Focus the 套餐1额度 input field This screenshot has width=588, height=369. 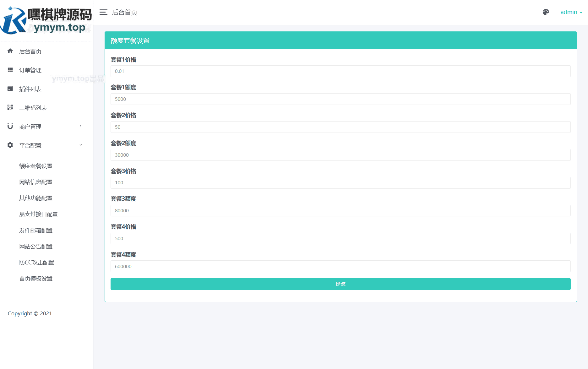(x=340, y=99)
